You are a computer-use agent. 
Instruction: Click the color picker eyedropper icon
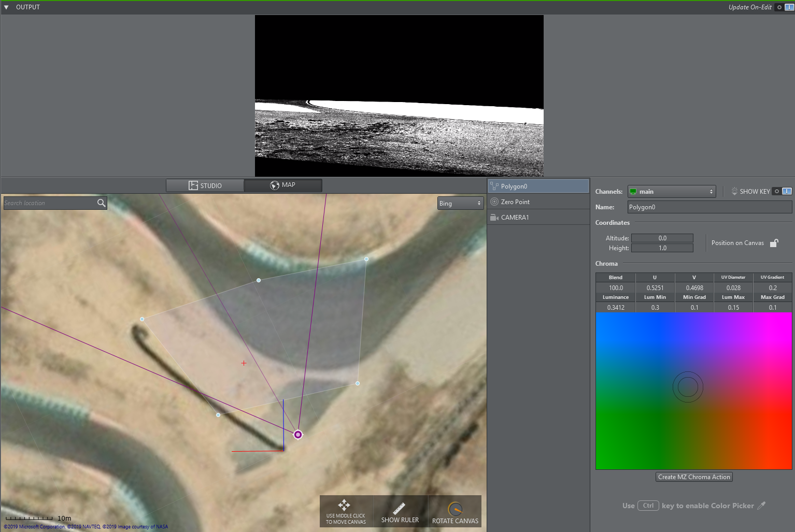click(761, 506)
